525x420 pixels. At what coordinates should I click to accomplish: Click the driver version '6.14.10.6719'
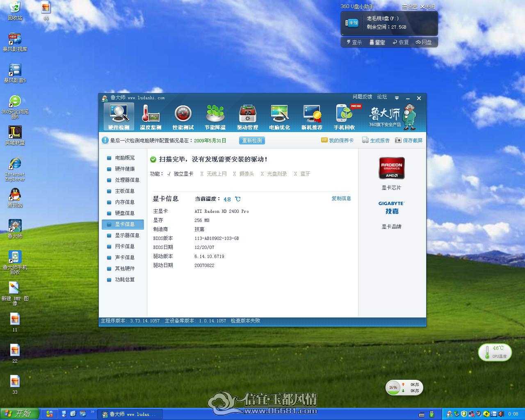[209, 256]
